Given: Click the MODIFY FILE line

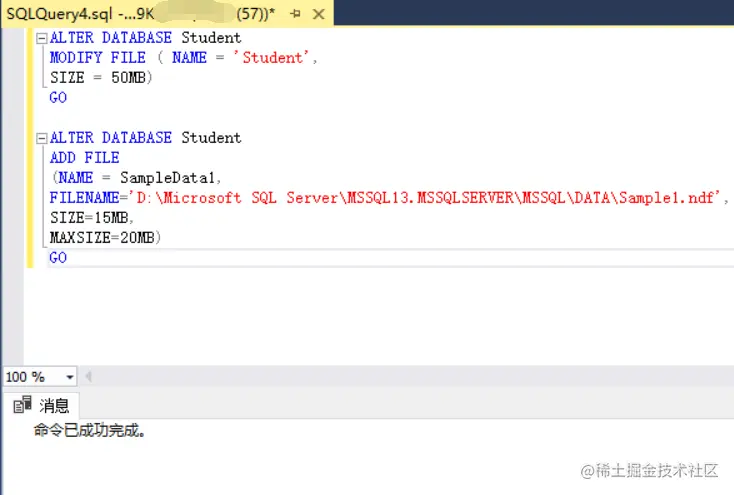Looking at the screenshot, I should pos(184,58).
